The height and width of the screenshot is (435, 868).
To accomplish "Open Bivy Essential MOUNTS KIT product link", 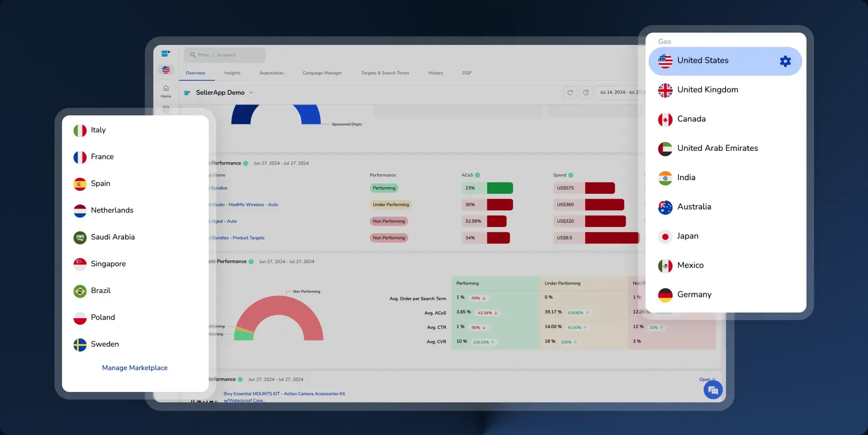I will pyautogui.click(x=284, y=397).
